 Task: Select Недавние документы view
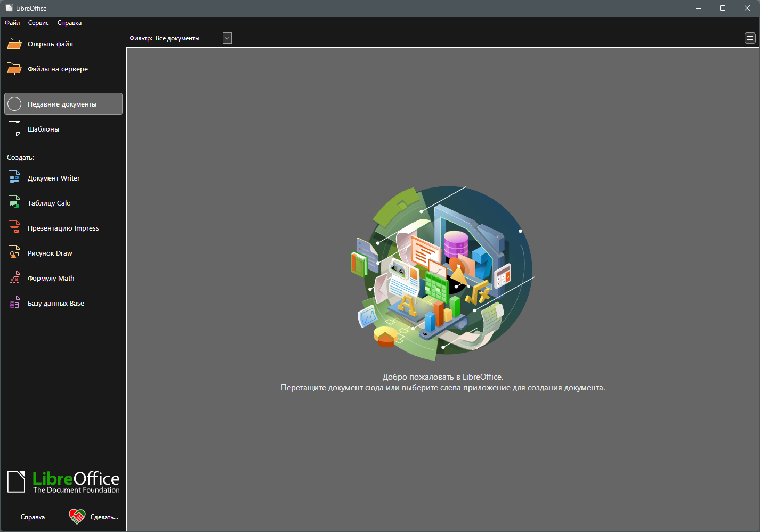point(63,104)
